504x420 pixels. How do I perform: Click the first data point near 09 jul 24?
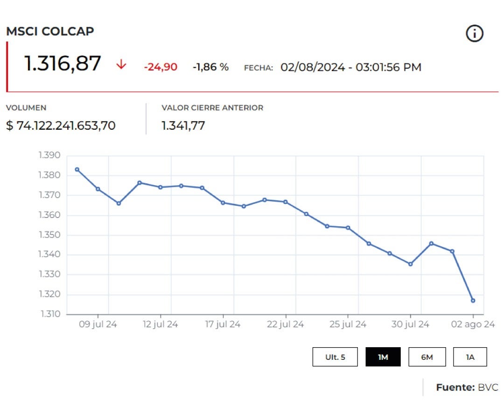[x=77, y=169]
